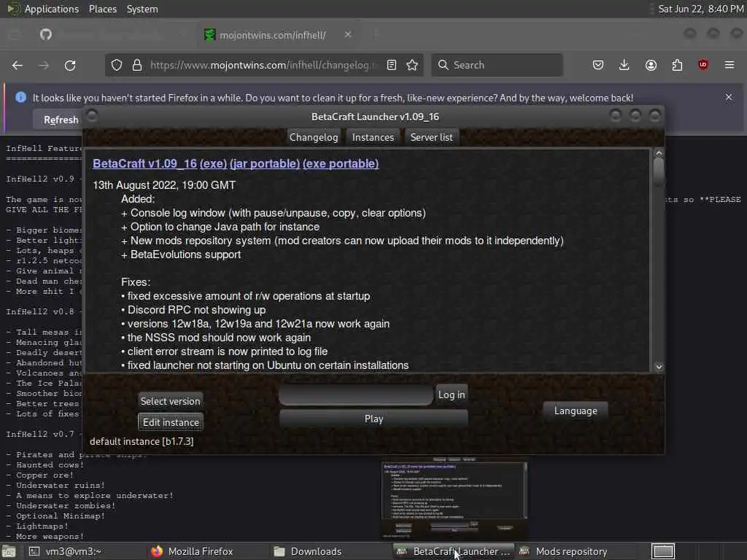Close the mojontwins.com tab

[348, 35]
